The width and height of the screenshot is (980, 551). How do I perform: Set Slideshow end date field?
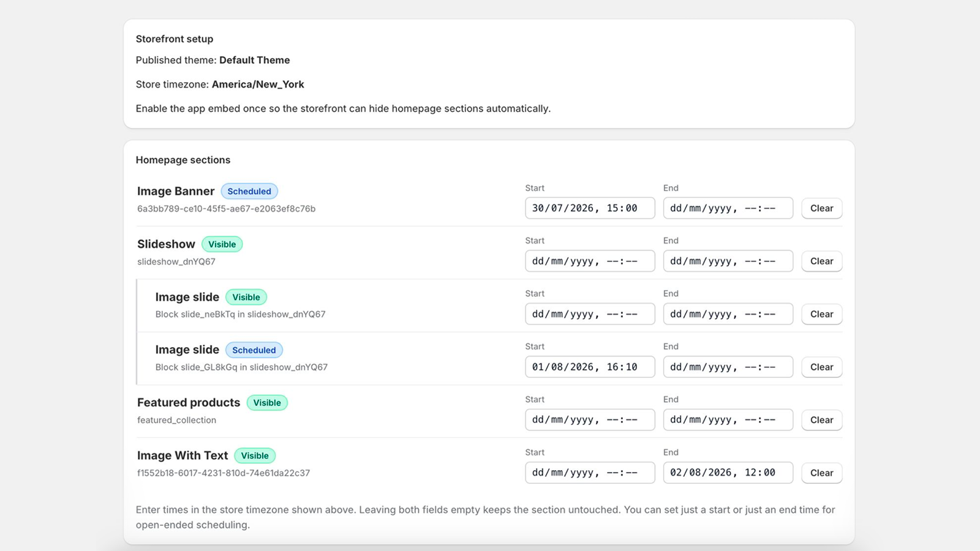[728, 261]
